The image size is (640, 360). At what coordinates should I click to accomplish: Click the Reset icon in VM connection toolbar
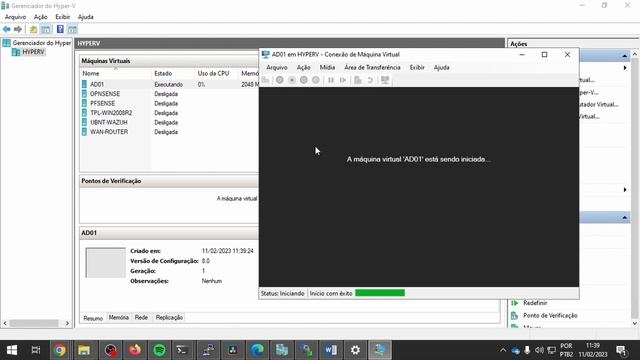[x=343, y=80]
